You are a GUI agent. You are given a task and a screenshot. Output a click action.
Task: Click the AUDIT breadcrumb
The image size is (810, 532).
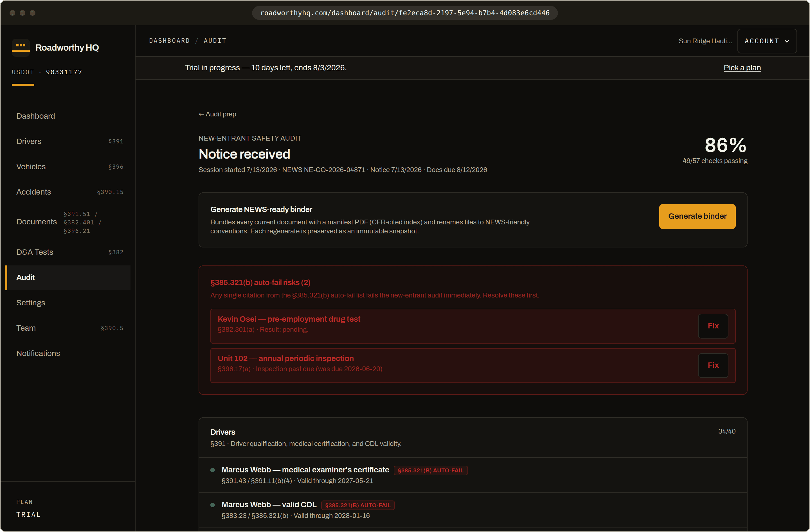click(x=215, y=41)
